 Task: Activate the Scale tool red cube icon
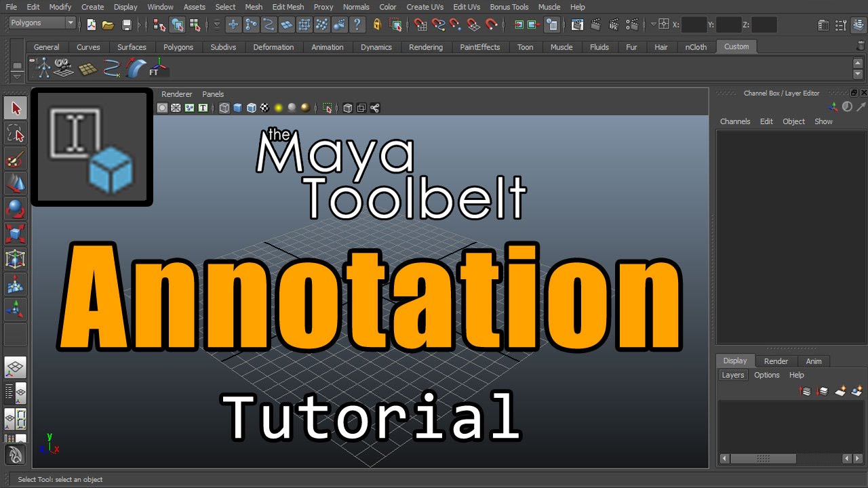click(16, 234)
